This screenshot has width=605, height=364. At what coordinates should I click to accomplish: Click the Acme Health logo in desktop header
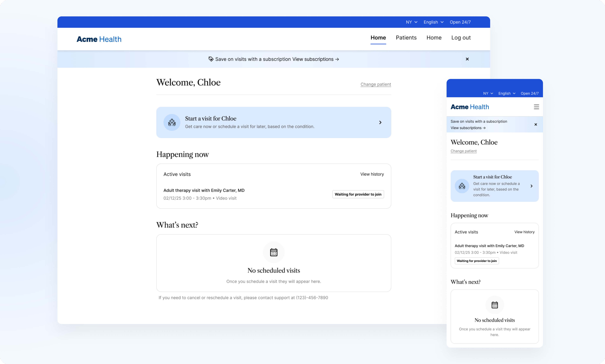pyautogui.click(x=99, y=39)
